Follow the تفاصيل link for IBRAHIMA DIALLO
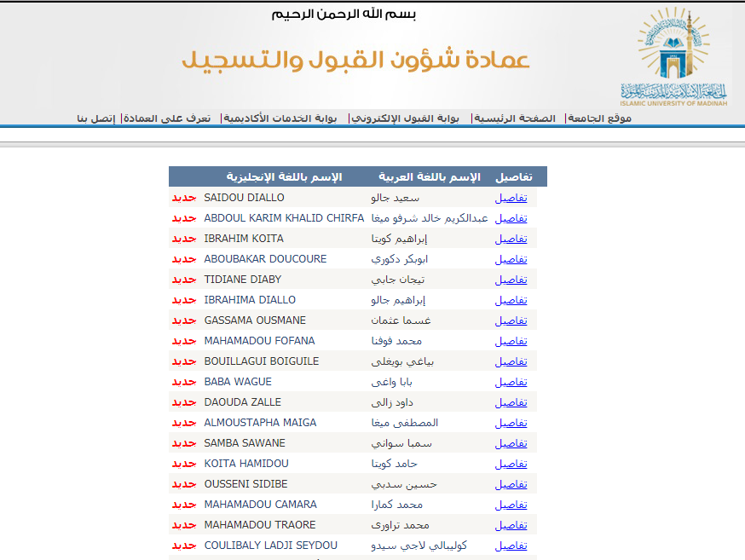The width and height of the screenshot is (745, 560). point(511,300)
